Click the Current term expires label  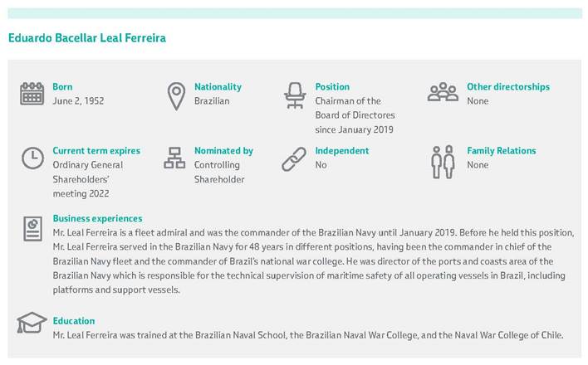(96, 151)
